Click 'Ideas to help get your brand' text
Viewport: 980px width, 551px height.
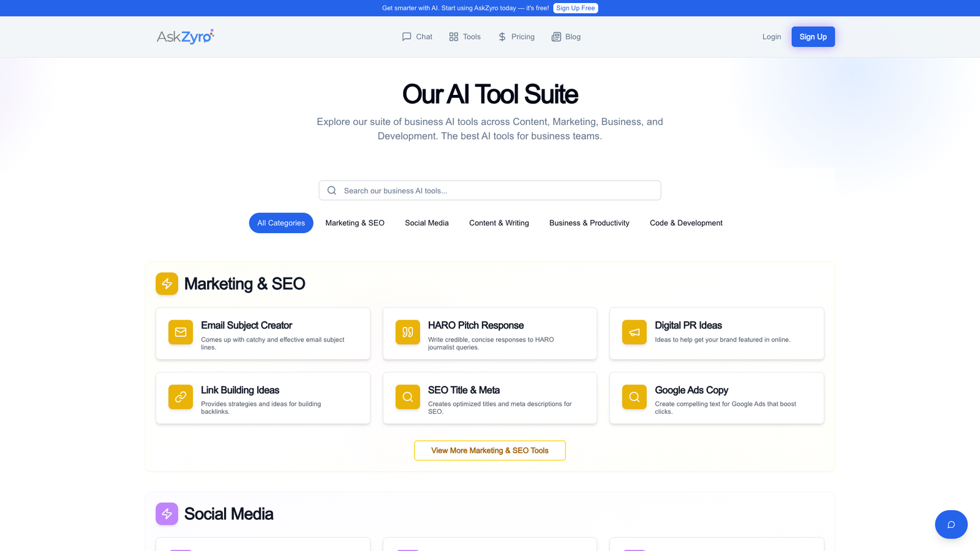pyautogui.click(x=723, y=340)
